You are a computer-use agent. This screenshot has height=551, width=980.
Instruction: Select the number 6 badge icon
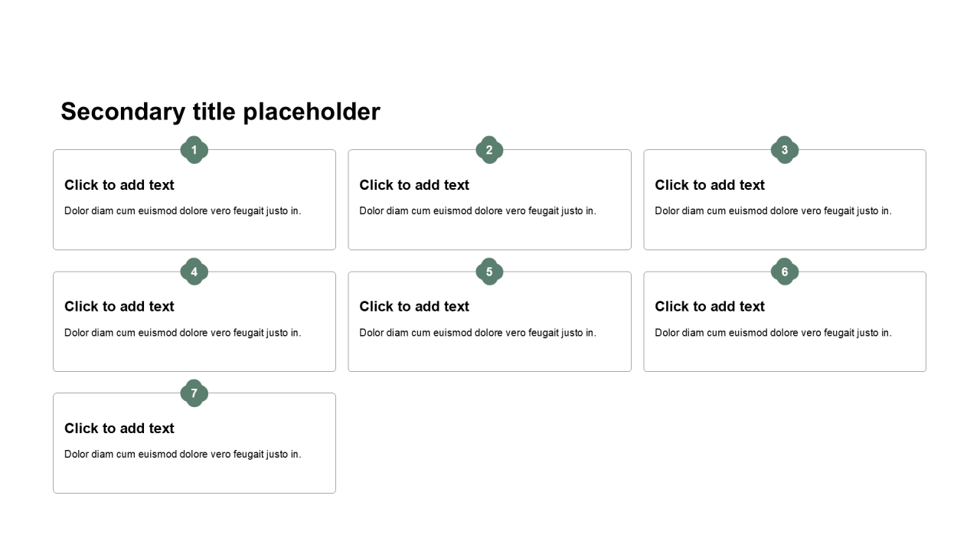785,272
